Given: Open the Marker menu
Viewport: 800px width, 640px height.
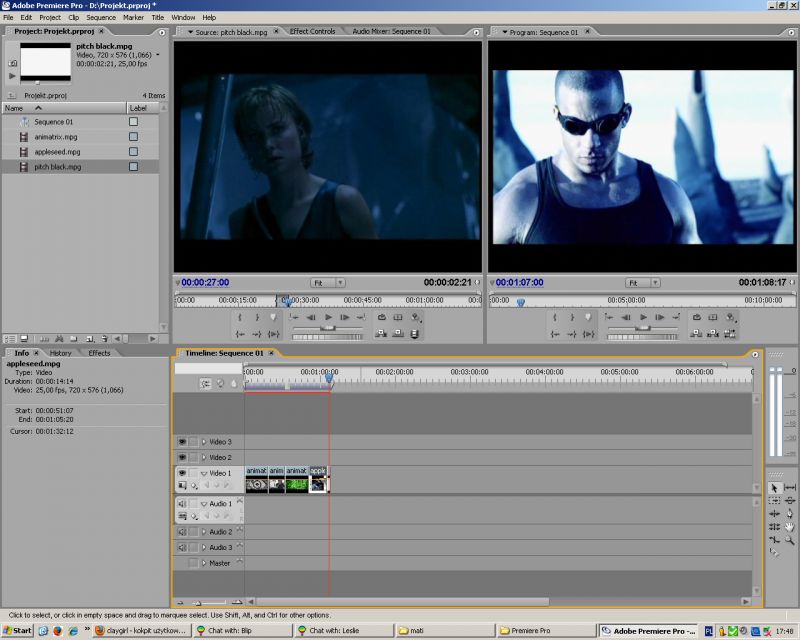Looking at the screenshot, I should (133, 17).
